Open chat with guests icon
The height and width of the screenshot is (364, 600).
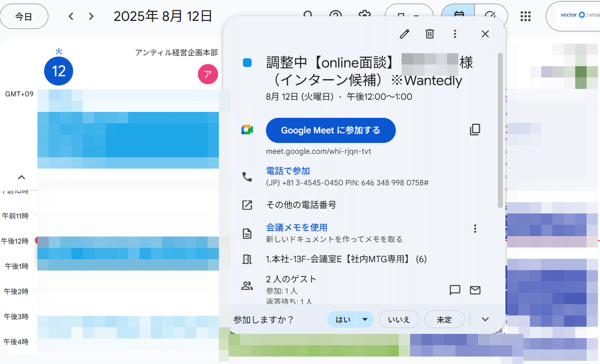[x=455, y=290]
